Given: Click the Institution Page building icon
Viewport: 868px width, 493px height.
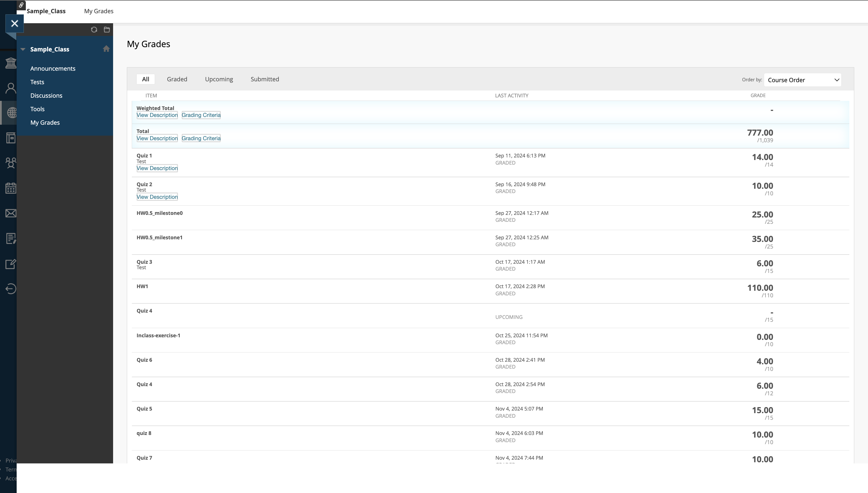Looking at the screenshot, I should [11, 63].
